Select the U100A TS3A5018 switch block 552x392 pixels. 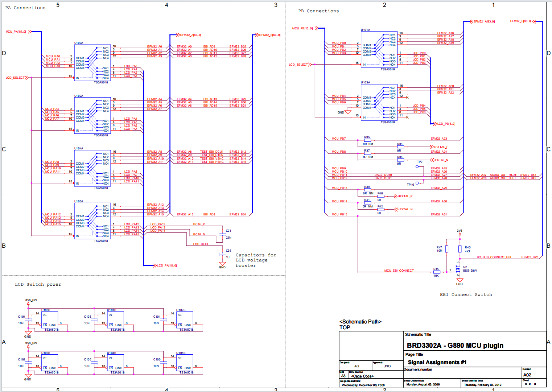click(92, 63)
